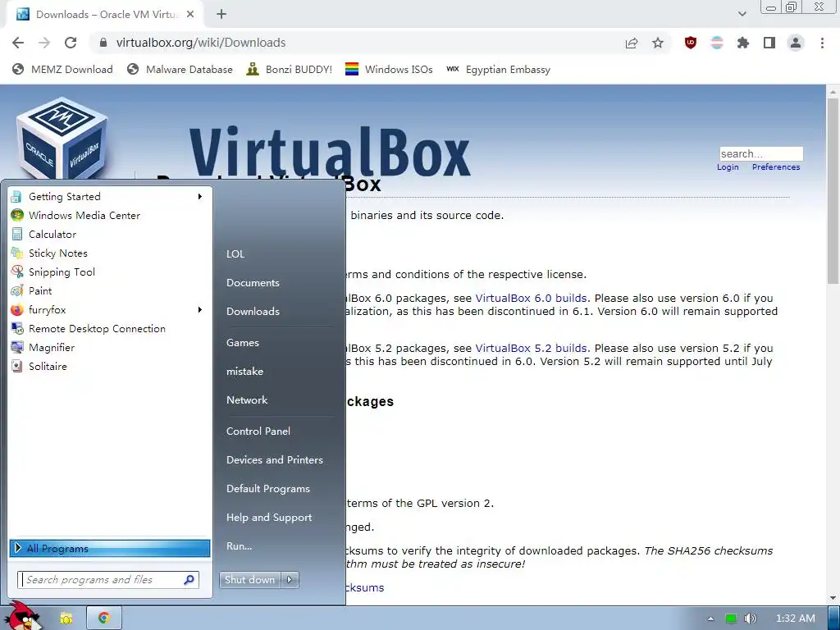This screenshot has height=630, width=840.
Task: Open the Extensions puzzle icon
Action: (742, 43)
